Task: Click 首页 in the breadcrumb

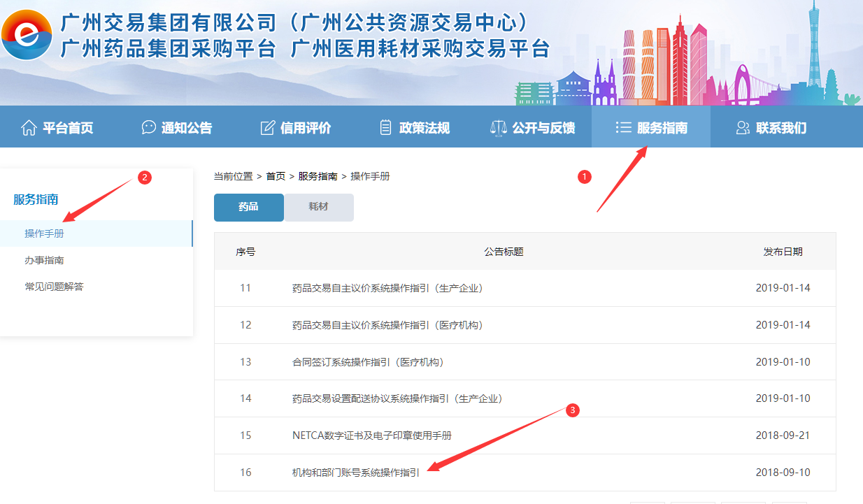Action: [x=276, y=176]
